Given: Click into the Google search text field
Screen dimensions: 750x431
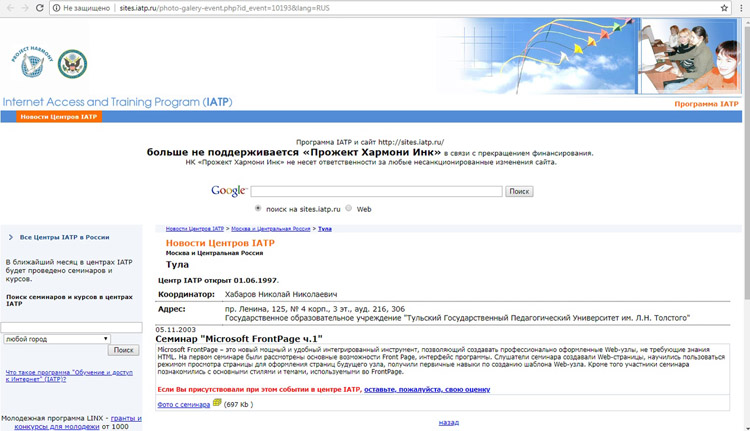Looking at the screenshot, I should [x=376, y=191].
